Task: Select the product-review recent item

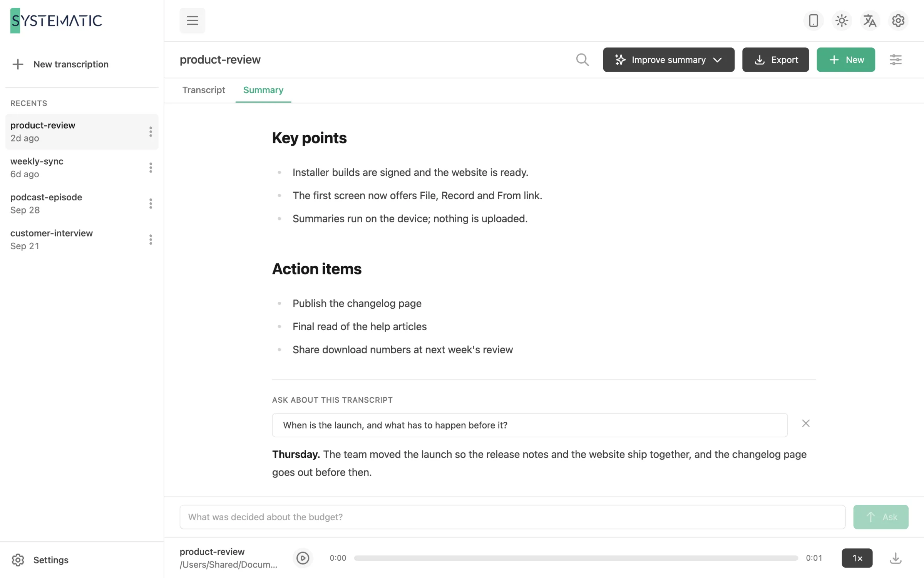Action: point(82,131)
